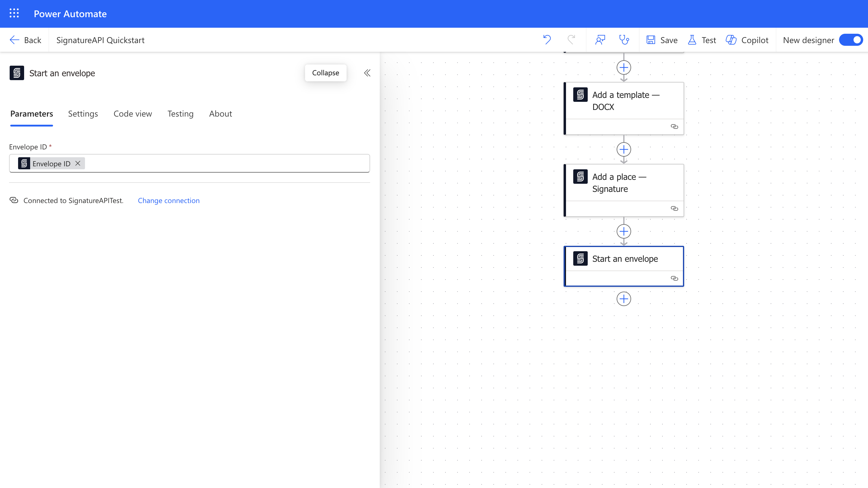Click the undo arrow icon
This screenshot has width=868, height=488.
click(547, 40)
